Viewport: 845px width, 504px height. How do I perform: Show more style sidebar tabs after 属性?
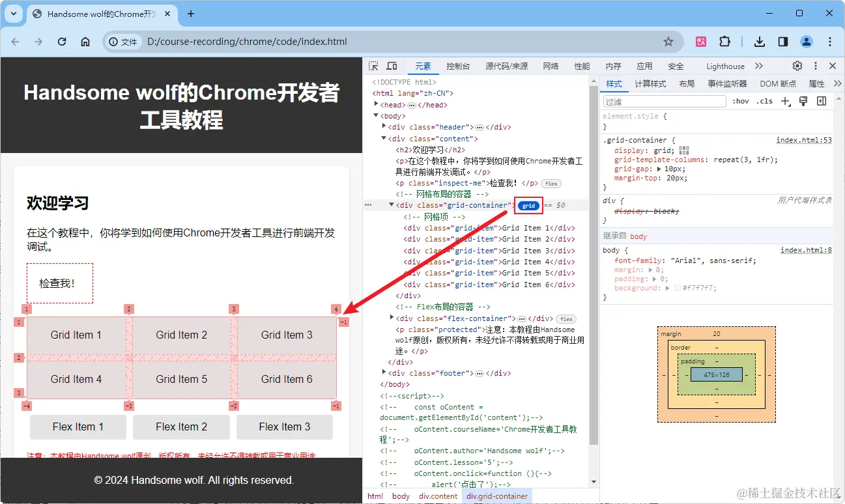click(837, 83)
